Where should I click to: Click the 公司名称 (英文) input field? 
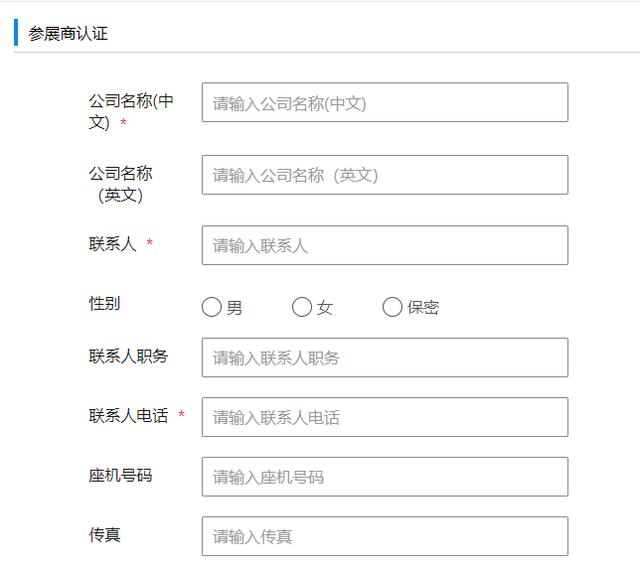click(x=385, y=175)
